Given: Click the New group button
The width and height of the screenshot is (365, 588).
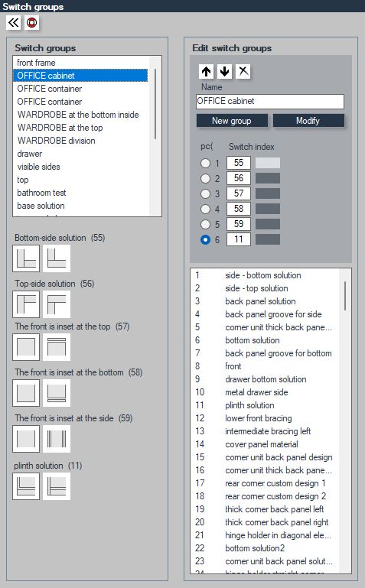Looking at the screenshot, I should [232, 121].
